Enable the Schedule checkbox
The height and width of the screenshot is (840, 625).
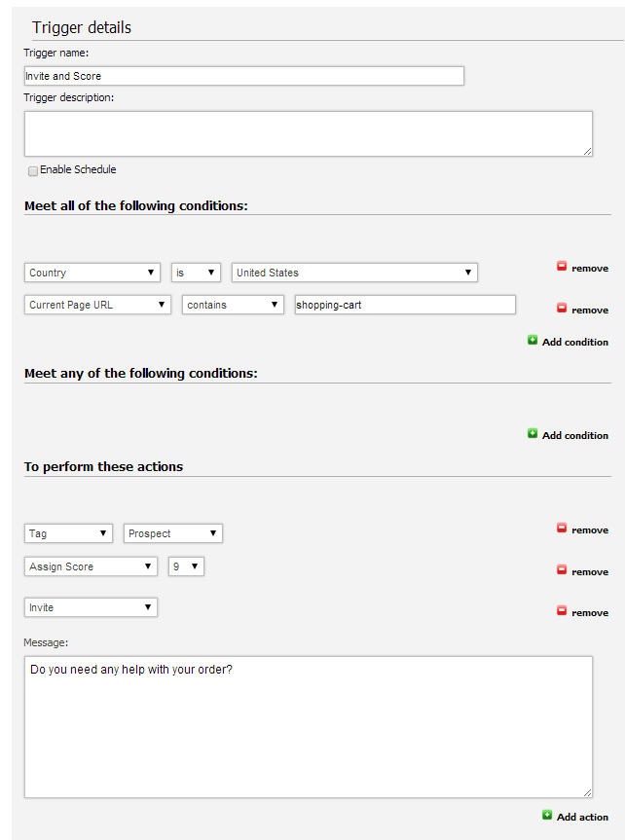tap(33, 171)
